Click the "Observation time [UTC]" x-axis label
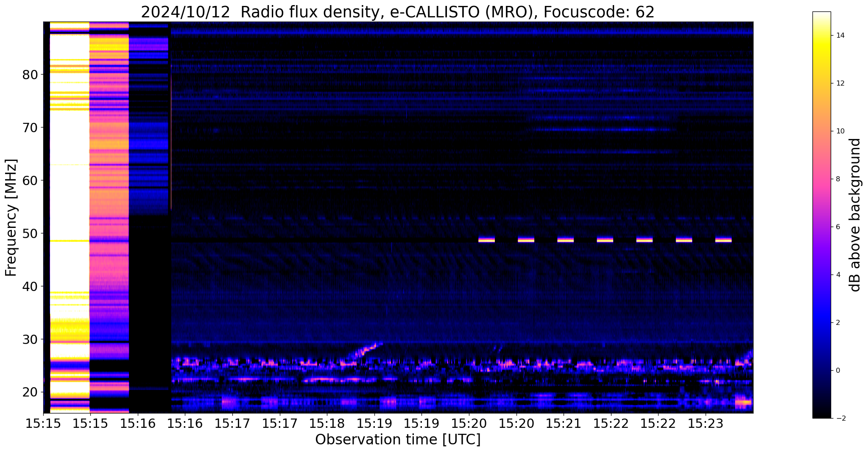The image size is (868, 452). [x=398, y=440]
